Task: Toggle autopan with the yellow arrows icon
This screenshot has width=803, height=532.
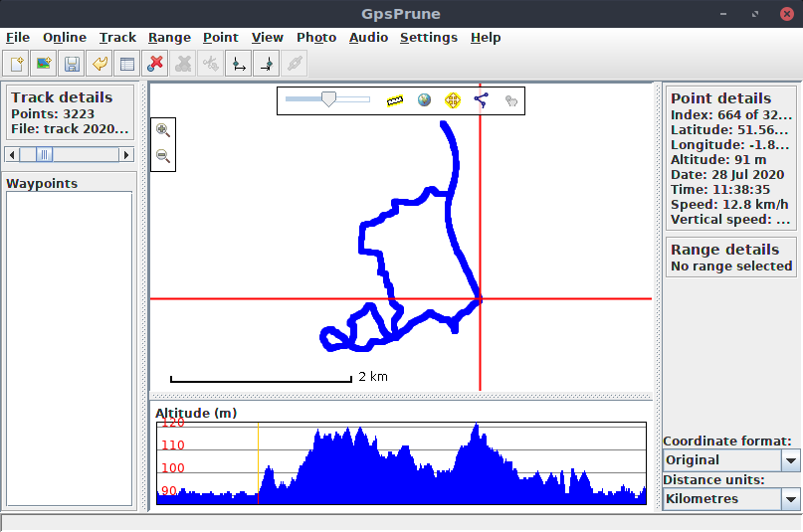Action: [x=453, y=100]
